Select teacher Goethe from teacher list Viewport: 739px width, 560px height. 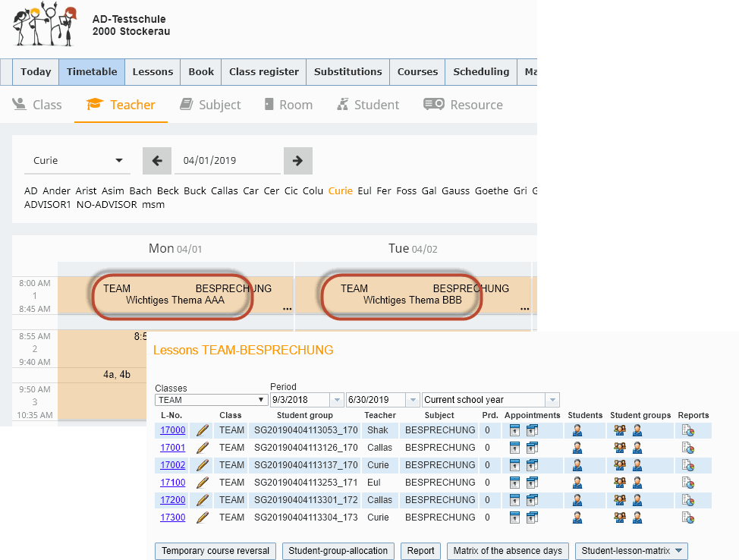pyautogui.click(x=492, y=191)
